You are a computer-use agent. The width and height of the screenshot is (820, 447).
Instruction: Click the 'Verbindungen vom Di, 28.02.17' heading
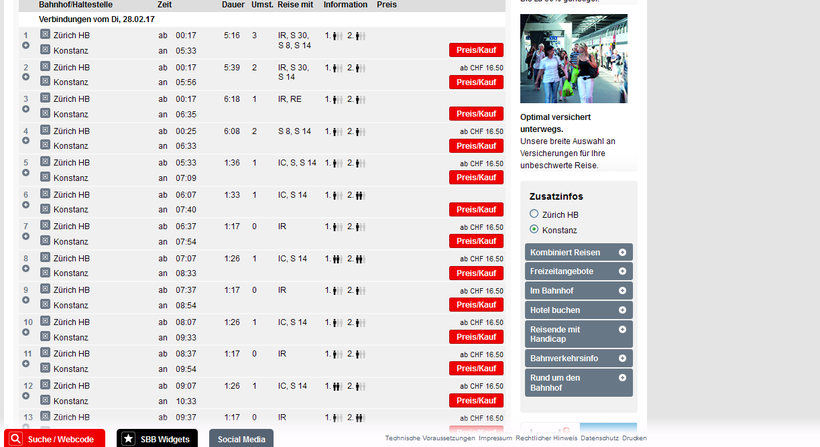[97, 19]
